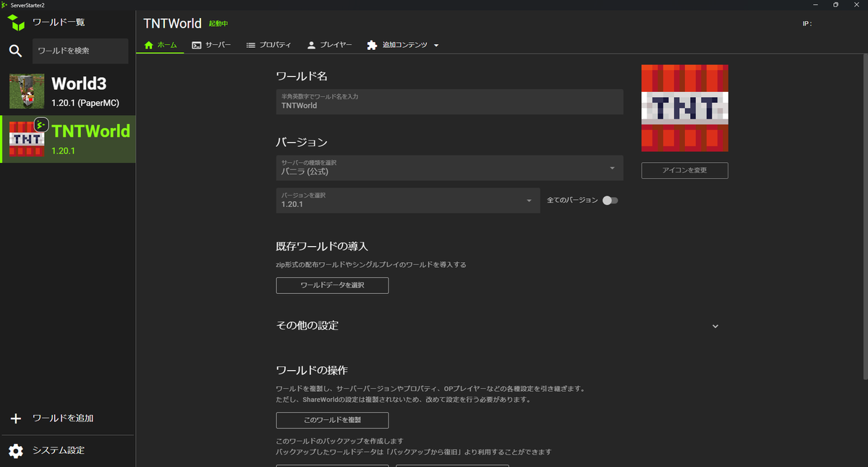This screenshot has width=868, height=467.
Task: Click the system settings gear icon
Action: (x=16, y=450)
